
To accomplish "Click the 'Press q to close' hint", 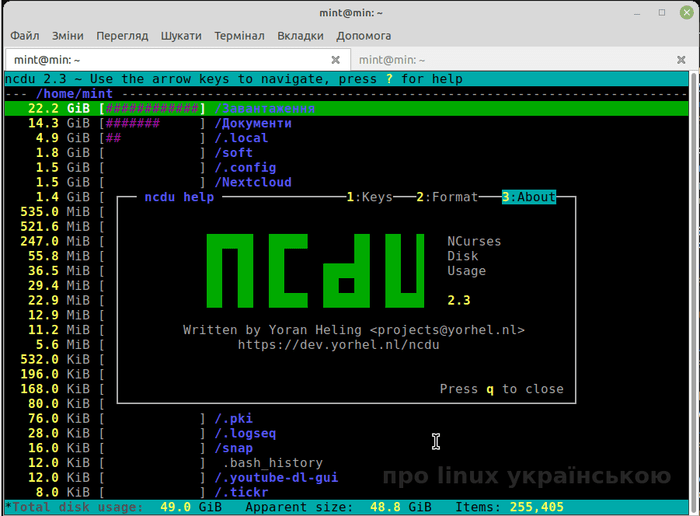I will click(x=501, y=389).
